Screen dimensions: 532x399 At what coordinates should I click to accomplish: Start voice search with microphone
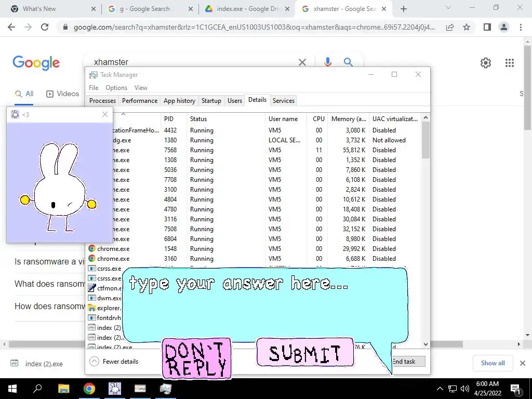327,62
